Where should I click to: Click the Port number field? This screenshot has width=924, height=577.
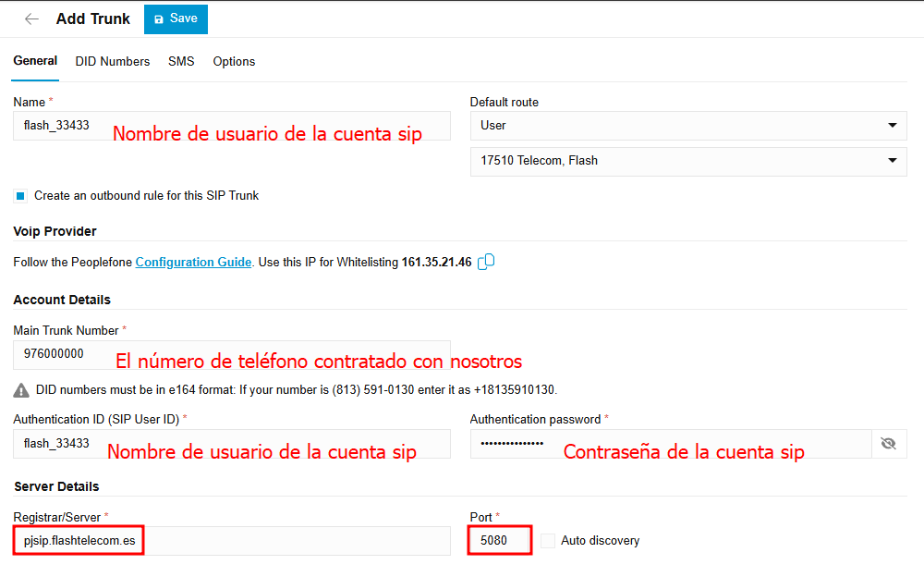(x=500, y=541)
